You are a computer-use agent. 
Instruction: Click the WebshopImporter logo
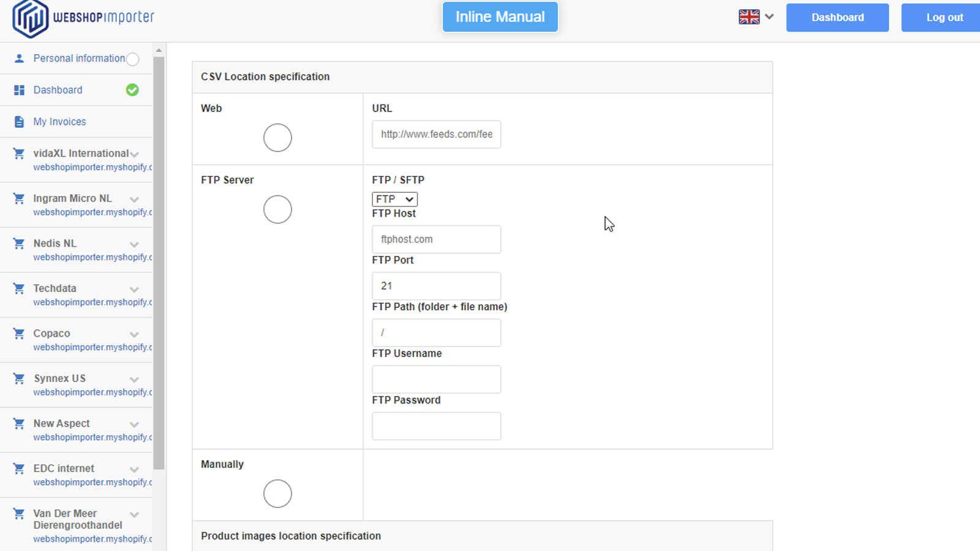83,18
